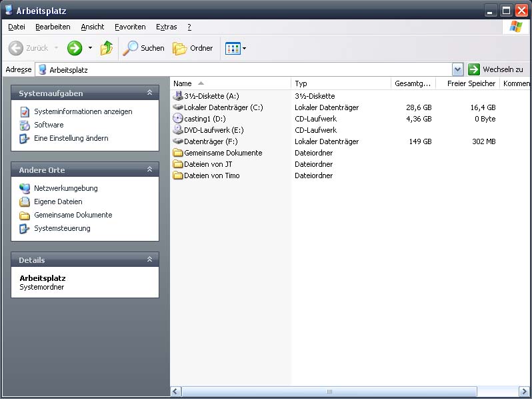Open the Ansicht menu
Image resolution: width=532 pixels, height=399 pixels.
pyautogui.click(x=92, y=27)
